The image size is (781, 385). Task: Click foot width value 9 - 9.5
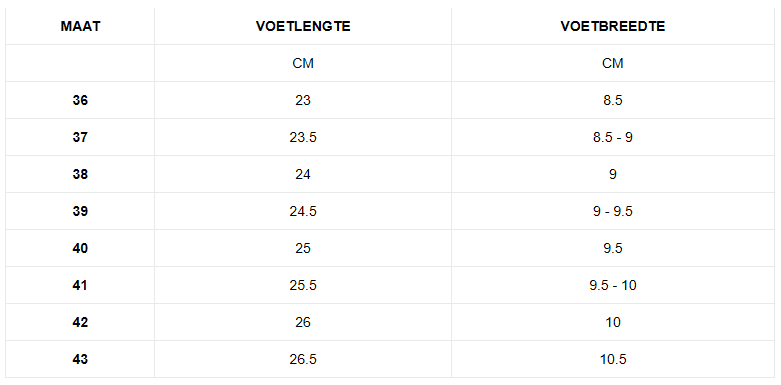click(613, 211)
